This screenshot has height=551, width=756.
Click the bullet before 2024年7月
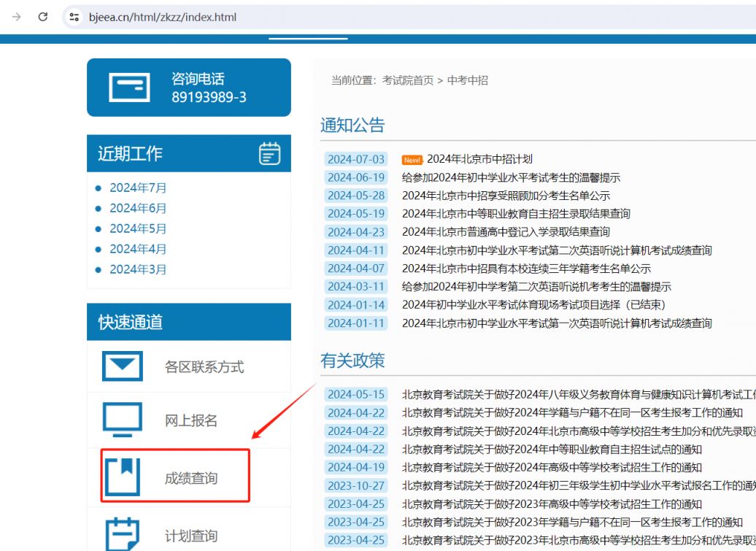point(100,187)
